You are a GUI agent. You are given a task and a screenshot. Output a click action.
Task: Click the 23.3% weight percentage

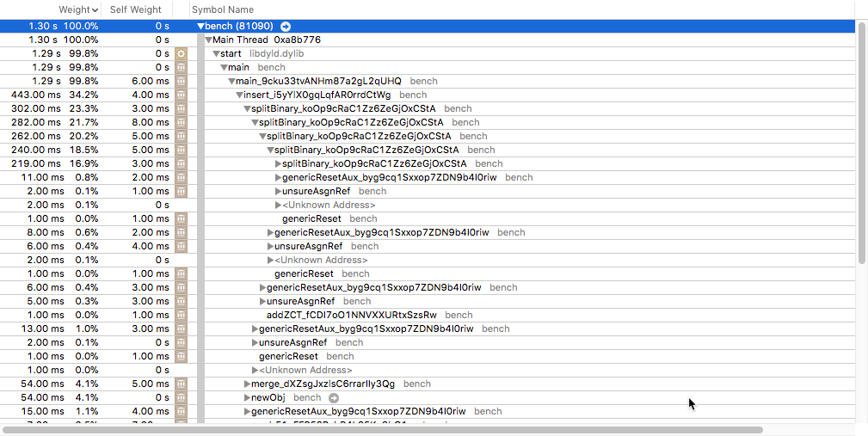(x=83, y=109)
